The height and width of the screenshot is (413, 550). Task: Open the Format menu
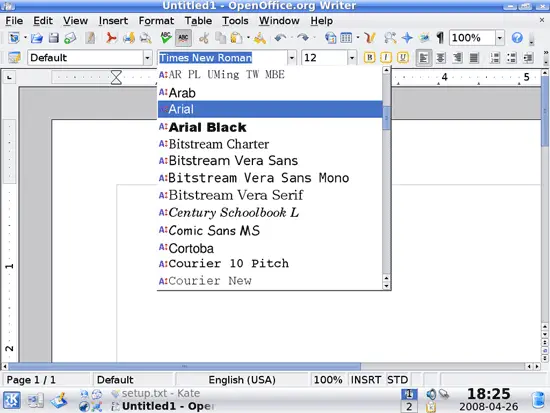tap(156, 21)
